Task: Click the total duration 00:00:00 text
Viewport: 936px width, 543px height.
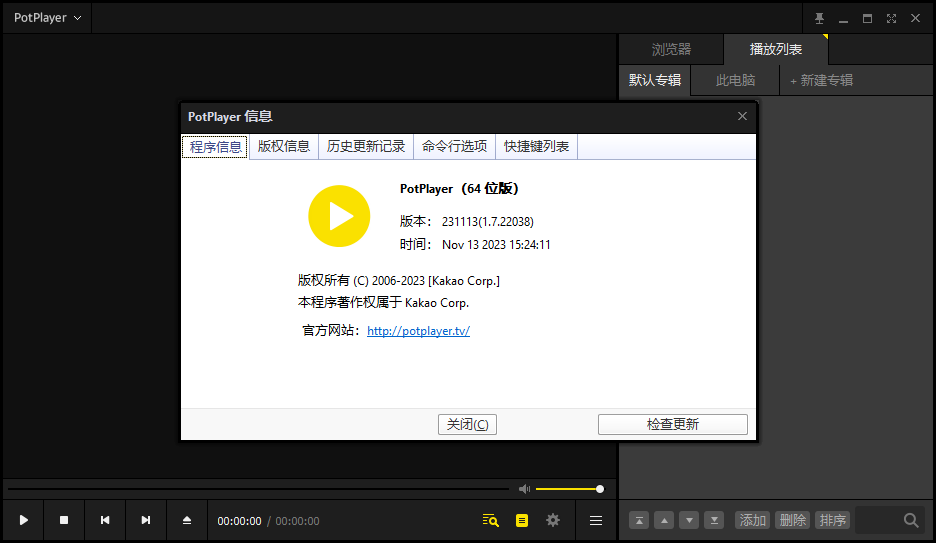Action: [297, 521]
